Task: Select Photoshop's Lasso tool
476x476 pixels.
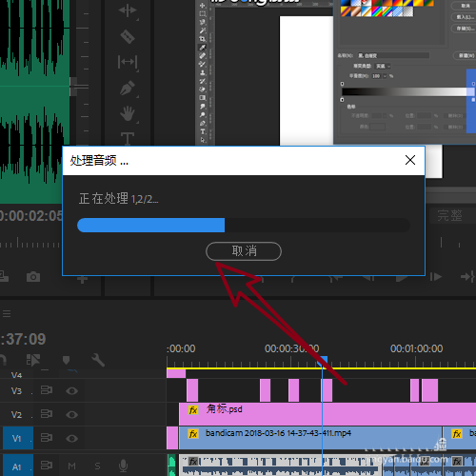Action: pos(203,22)
